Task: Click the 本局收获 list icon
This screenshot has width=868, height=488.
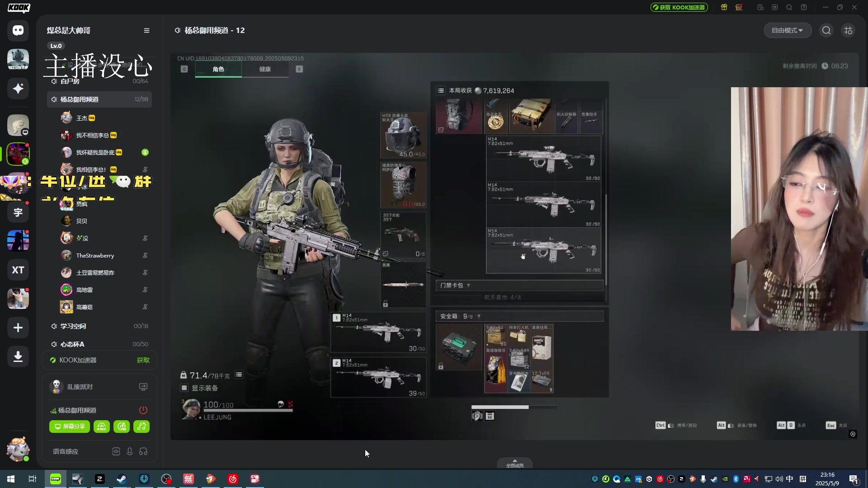Action: (x=441, y=90)
